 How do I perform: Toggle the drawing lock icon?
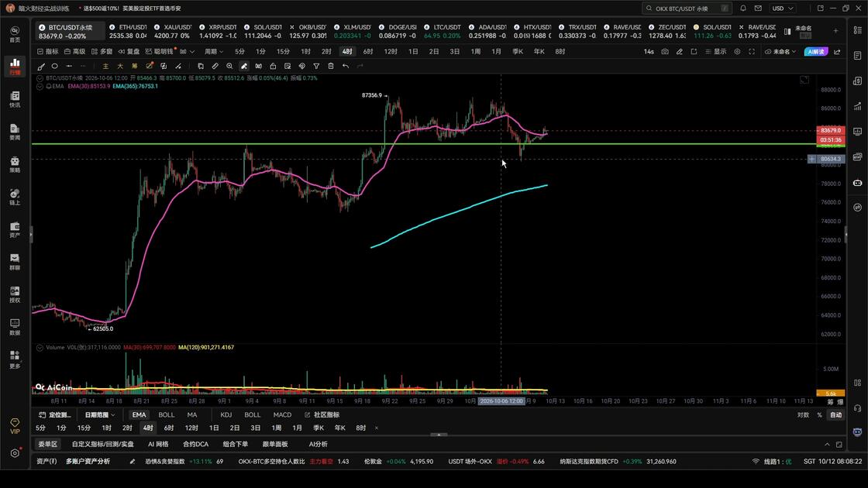coord(273,67)
